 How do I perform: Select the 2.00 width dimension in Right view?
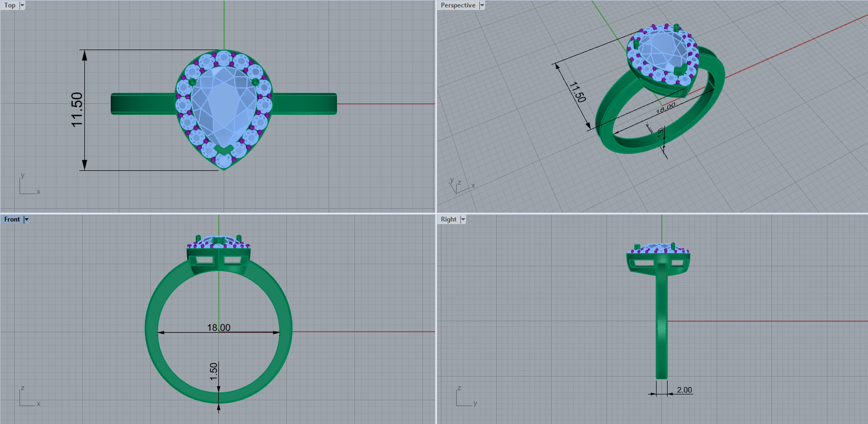pyautogui.click(x=684, y=390)
